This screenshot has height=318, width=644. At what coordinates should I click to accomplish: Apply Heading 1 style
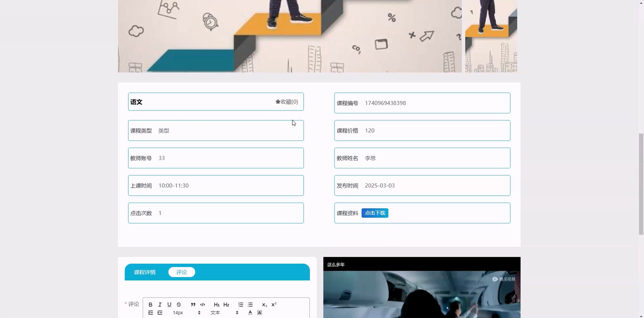[x=217, y=305]
